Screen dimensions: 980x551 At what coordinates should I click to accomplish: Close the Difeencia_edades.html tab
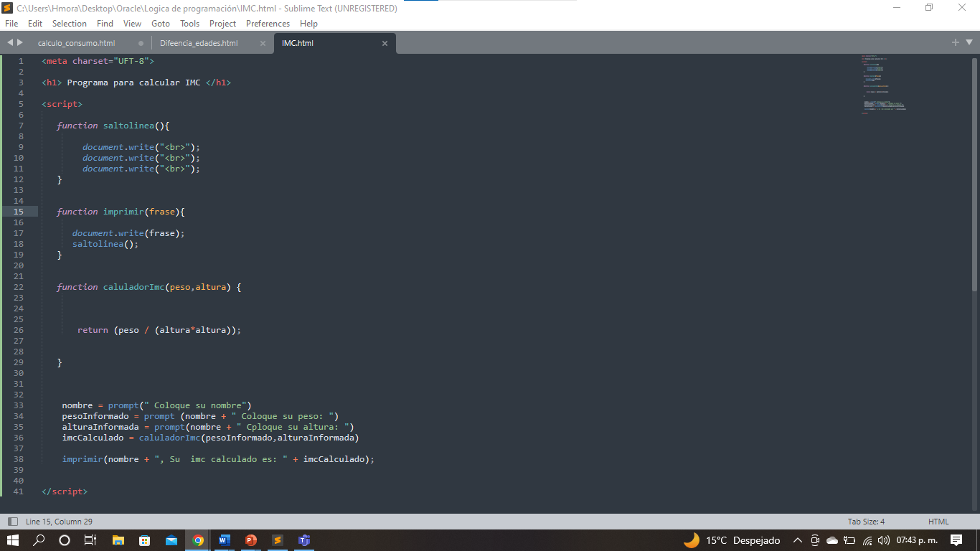click(263, 43)
